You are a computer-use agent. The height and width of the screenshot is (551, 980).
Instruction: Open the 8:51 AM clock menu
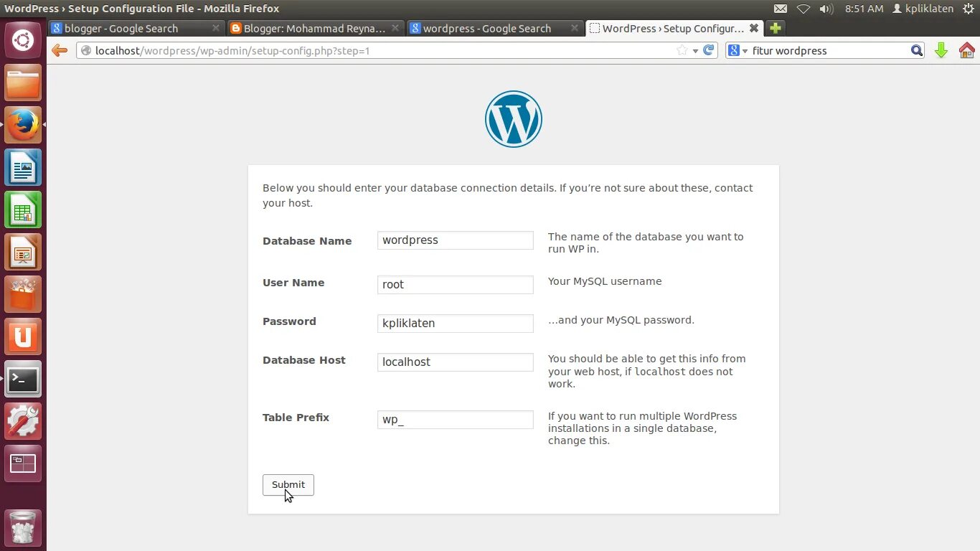coord(864,9)
